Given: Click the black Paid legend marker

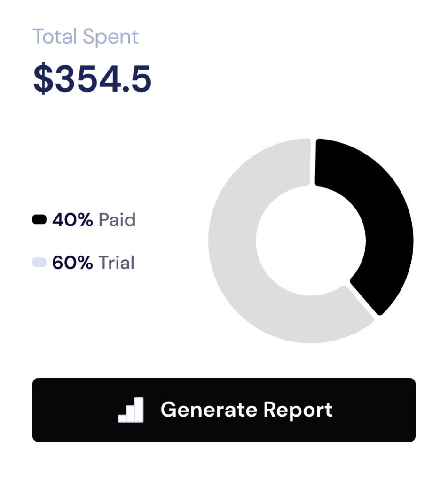Looking at the screenshot, I should 39,219.
